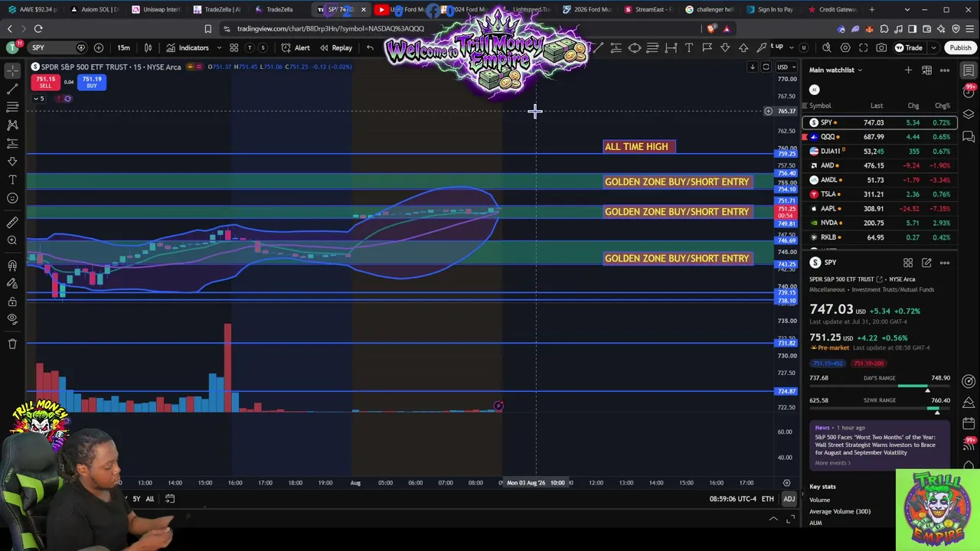Click the red SELL 751.15 button
Viewport: 980px width, 551px height.
45,82
